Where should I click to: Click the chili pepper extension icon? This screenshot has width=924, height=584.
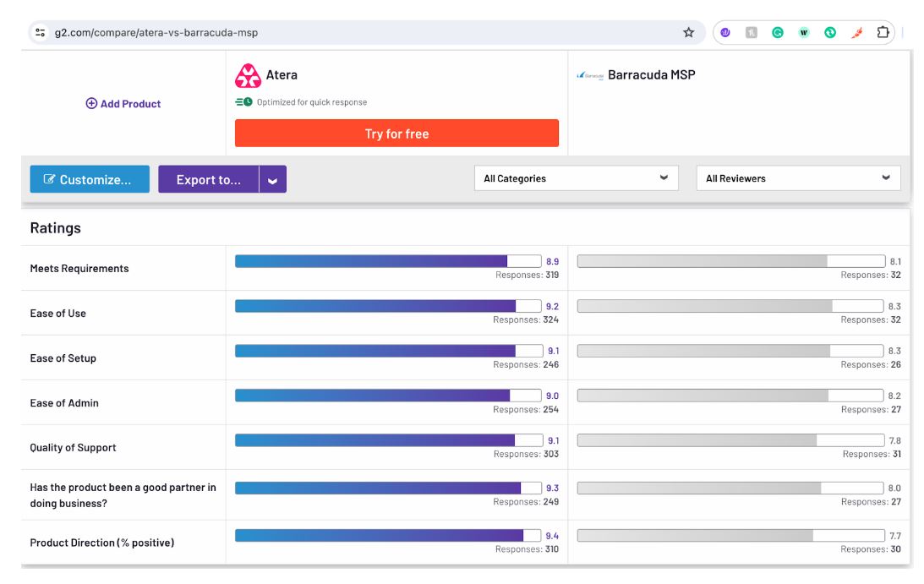(x=856, y=32)
